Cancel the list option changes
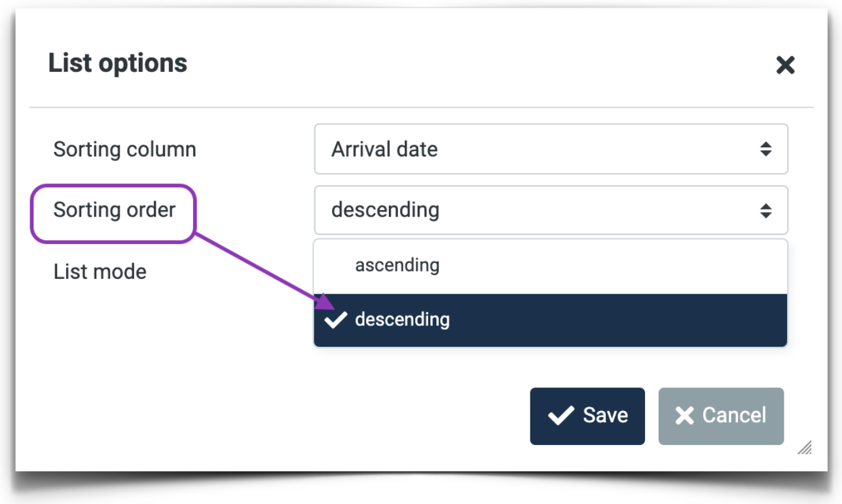Viewport: 842px width, 504px height. click(721, 416)
